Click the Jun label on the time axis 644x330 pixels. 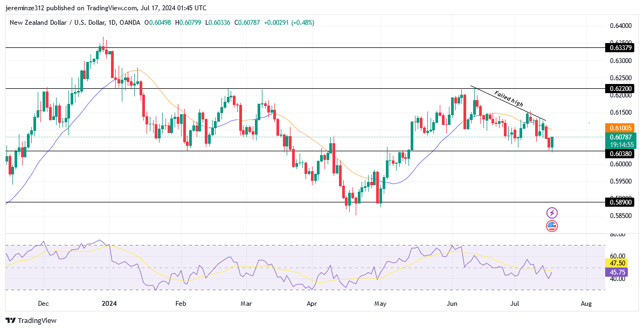[452, 304]
